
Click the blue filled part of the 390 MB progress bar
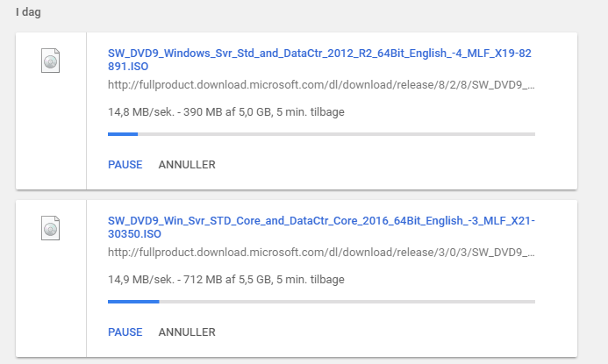pyautogui.click(x=123, y=134)
